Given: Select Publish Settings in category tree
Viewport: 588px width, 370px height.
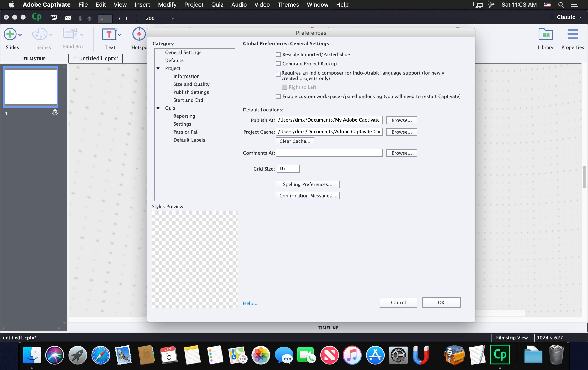Looking at the screenshot, I should (191, 92).
